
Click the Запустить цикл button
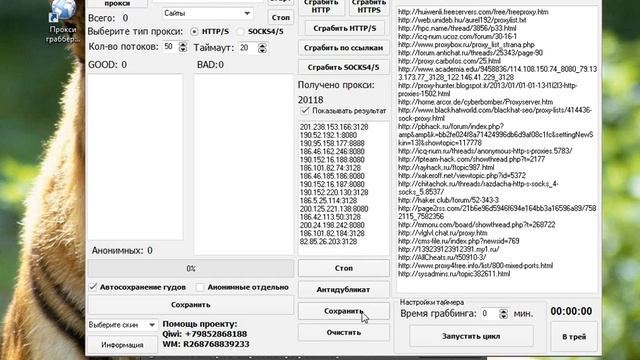[x=471, y=336]
